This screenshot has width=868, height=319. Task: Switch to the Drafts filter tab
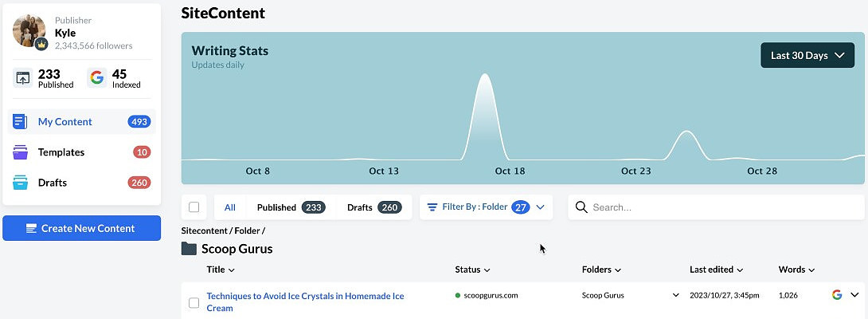click(373, 207)
